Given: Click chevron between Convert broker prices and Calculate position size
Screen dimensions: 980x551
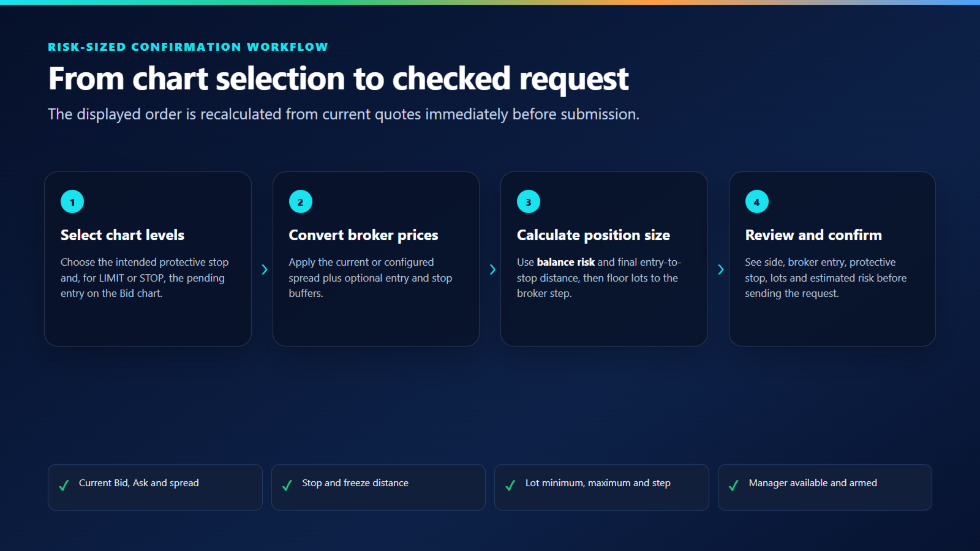Looking at the screenshot, I should (492, 269).
